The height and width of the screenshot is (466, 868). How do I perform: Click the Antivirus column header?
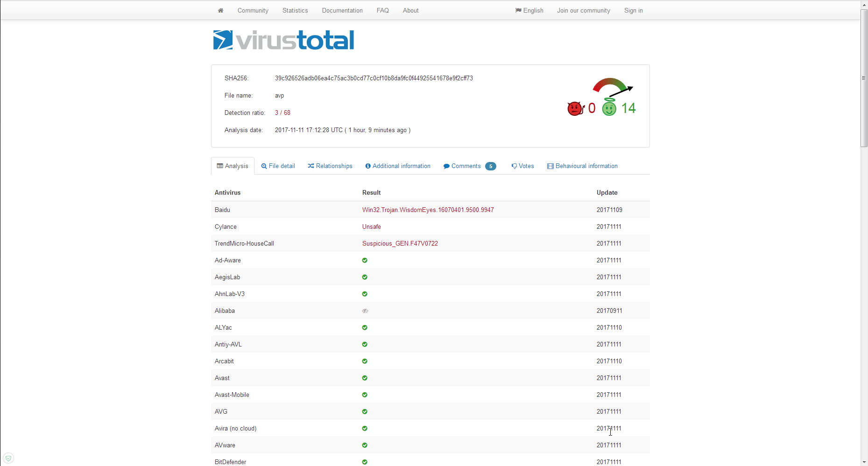coord(228,193)
